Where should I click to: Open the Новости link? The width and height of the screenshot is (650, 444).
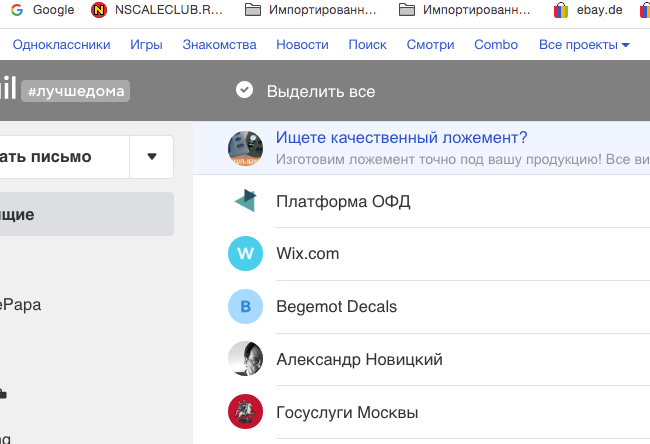click(x=302, y=44)
